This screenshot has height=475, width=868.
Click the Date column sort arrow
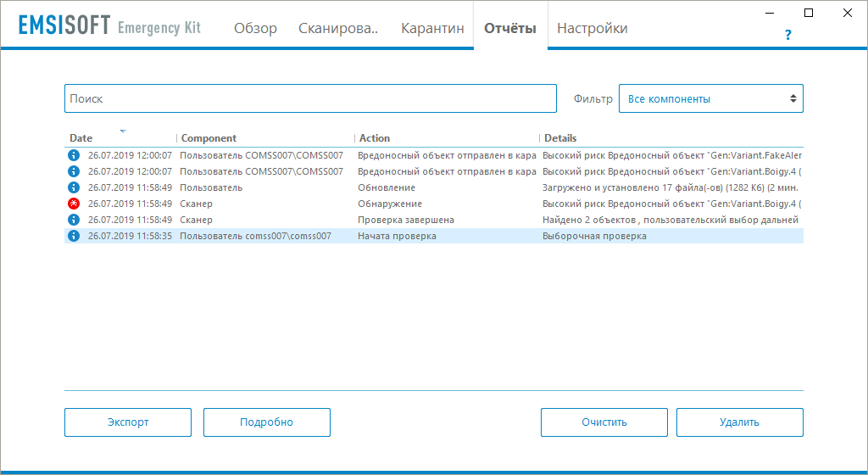[x=123, y=131]
